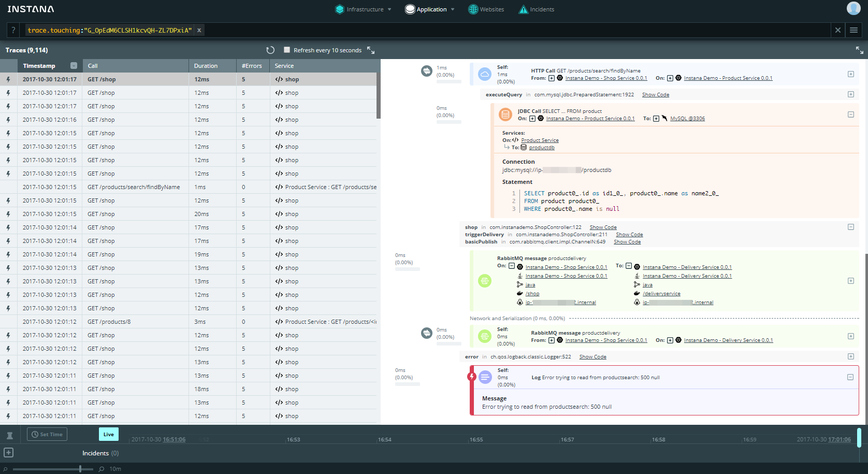Screen dimensions: 868x474
Task: Go to Websites
Action: [x=486, y=9]
